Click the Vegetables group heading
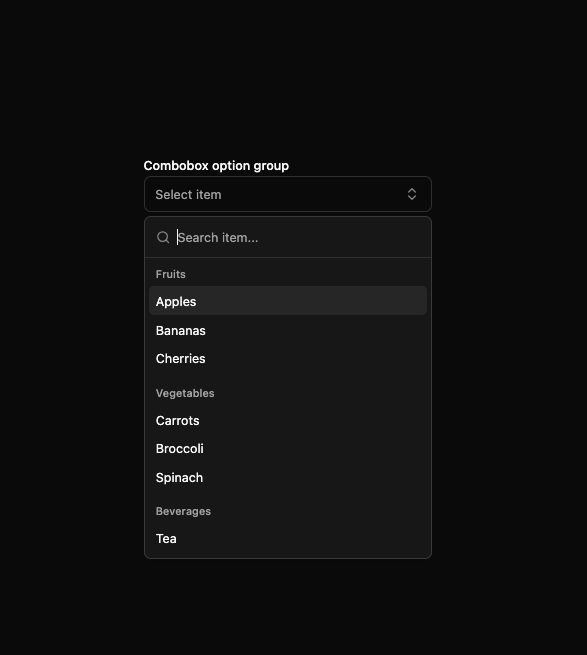 click(x=185, y=393)
